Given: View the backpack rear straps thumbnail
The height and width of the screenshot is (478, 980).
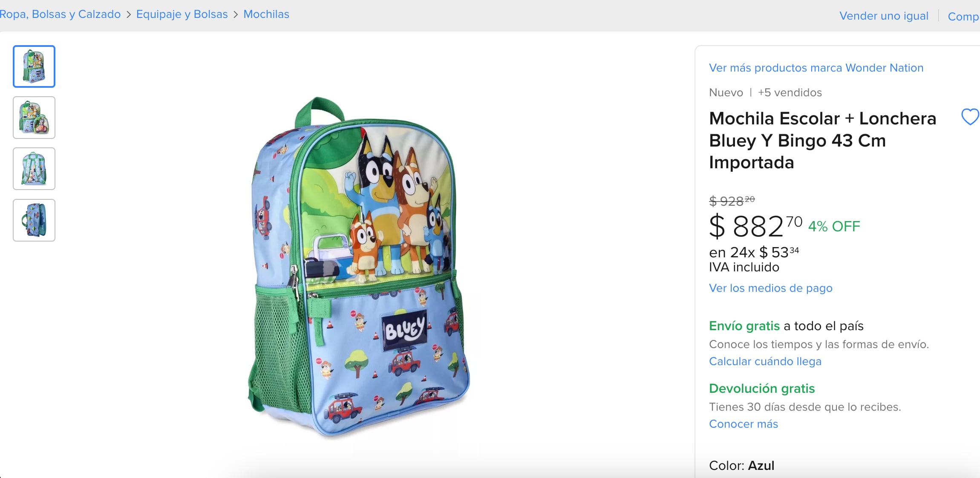Looking at the screenshot, I should point(34,169).
